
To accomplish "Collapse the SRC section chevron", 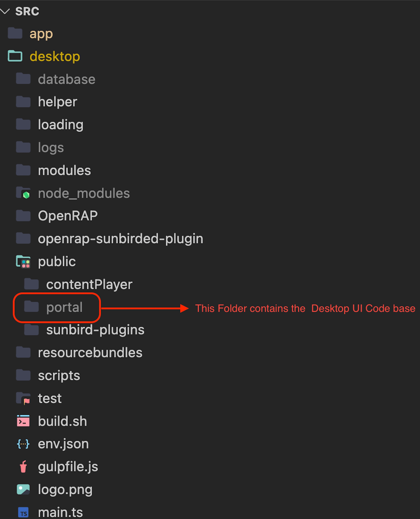I will coord(5,11).
